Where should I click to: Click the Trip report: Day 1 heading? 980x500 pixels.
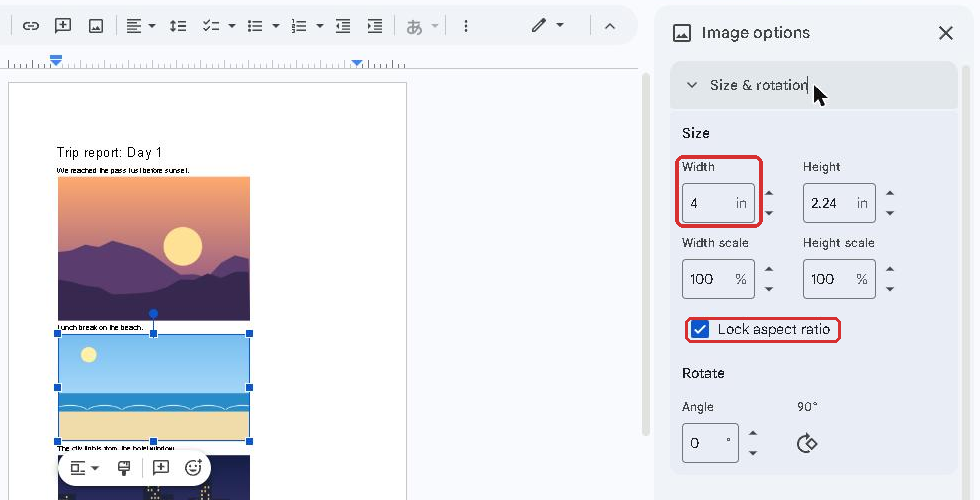point(109,152)
